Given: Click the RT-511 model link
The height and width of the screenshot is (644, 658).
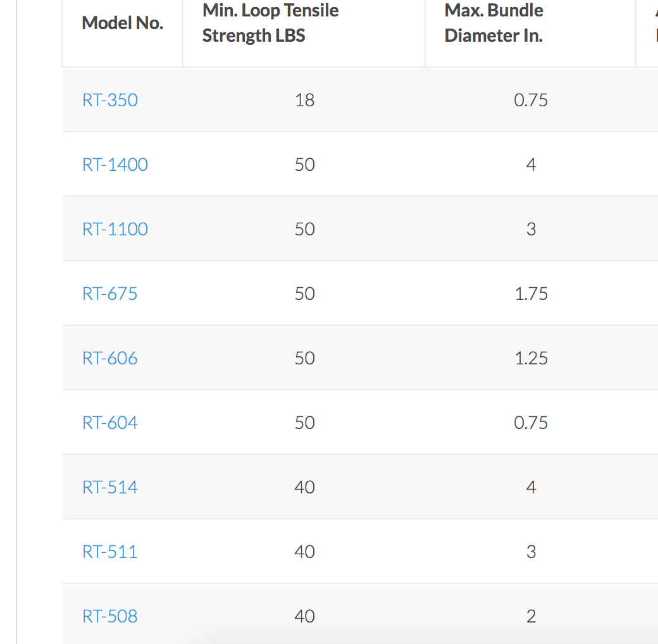Looking at the screenshot, I should pyautogui.click(x=110, y=552).
